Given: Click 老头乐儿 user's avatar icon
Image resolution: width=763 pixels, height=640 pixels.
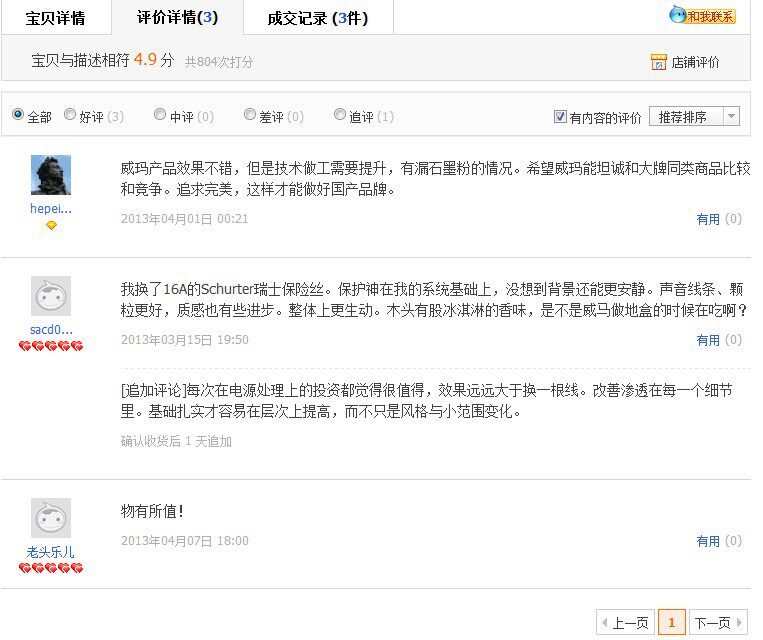Looking at the screenshot, I should [x=51, y=518].
